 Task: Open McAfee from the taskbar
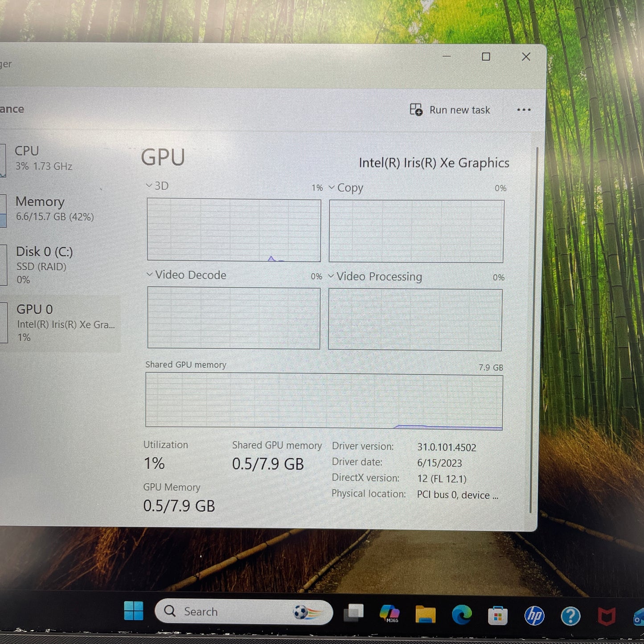(x=607, y=617)
